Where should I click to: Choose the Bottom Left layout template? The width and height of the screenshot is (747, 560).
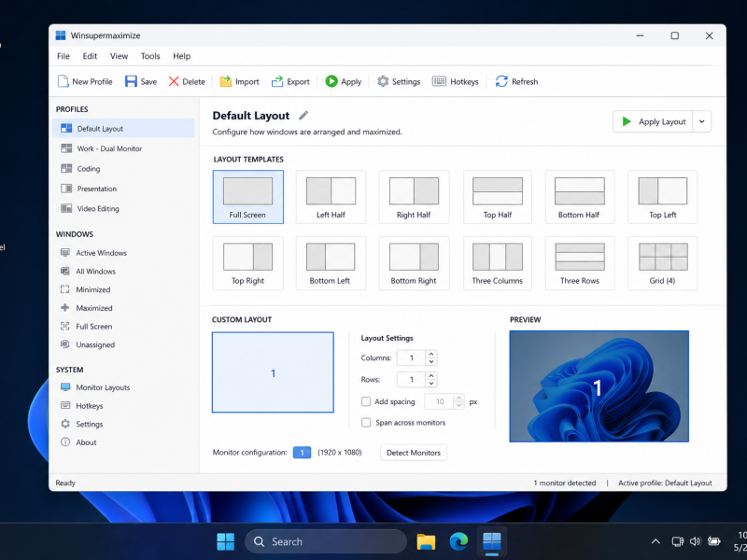[331, 263]
